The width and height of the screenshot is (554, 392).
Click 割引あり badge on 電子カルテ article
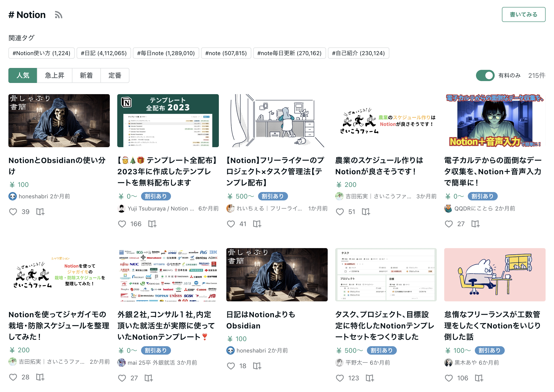point(483,196)
